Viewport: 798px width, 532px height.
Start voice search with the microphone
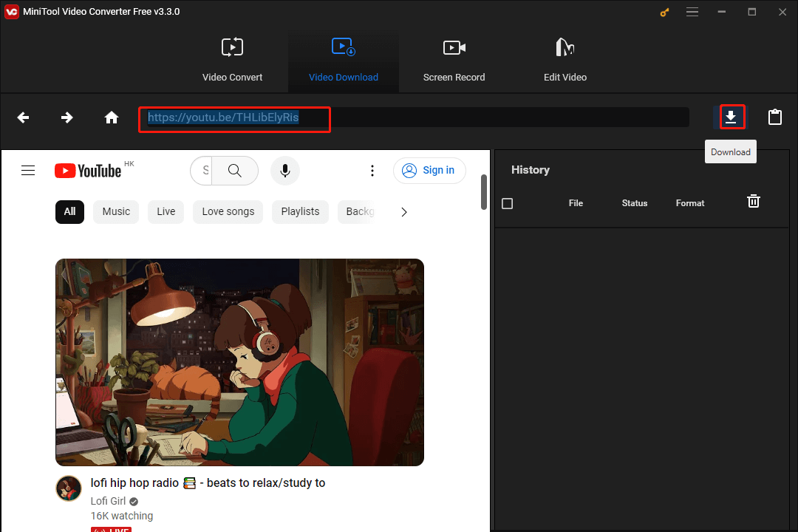pos(285,171)
